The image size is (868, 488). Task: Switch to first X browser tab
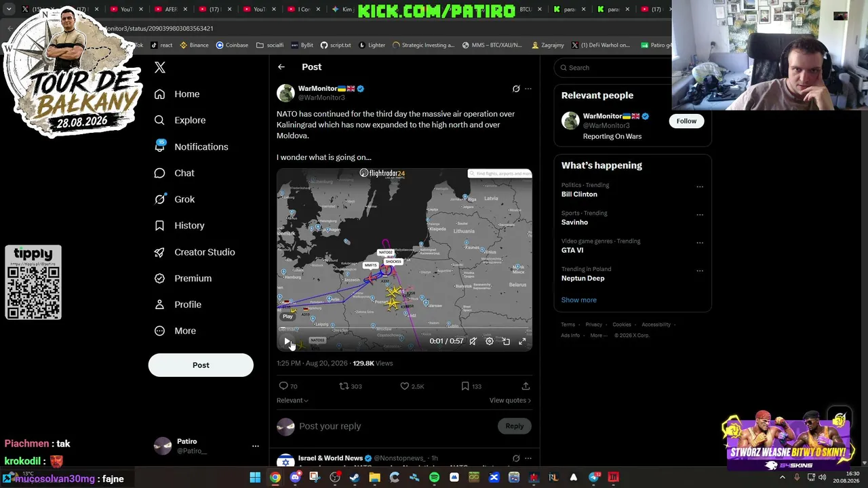pos(37,9)
